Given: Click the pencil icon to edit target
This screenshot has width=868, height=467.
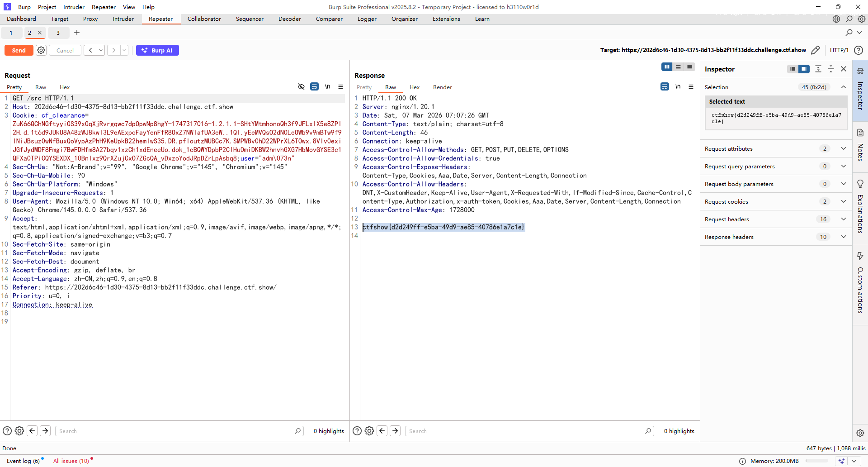Looking at the screenshot, I should 815,50.
